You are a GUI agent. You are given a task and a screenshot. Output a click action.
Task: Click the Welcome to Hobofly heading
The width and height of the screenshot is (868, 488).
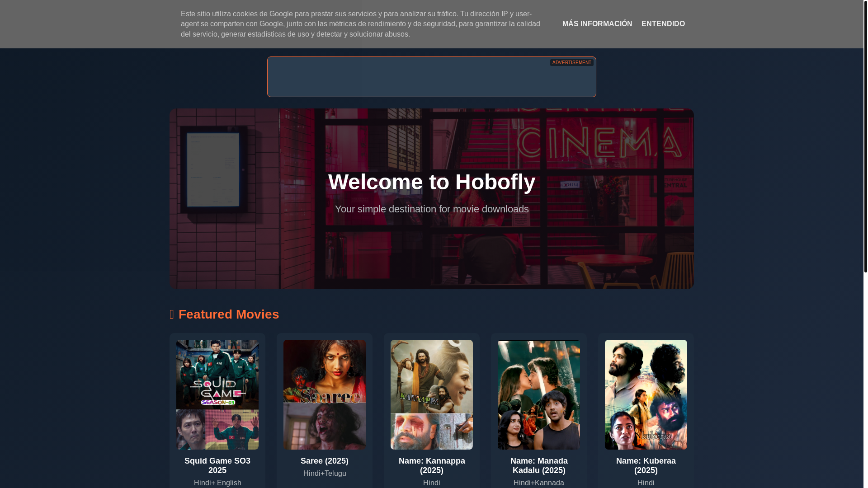pyautogui.click(x=432, y=182)
